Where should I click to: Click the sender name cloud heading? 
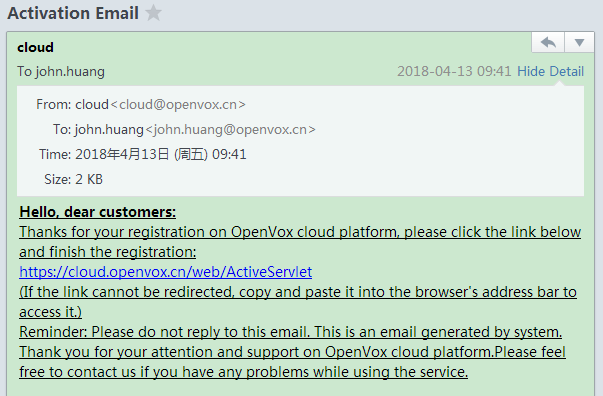35,47
